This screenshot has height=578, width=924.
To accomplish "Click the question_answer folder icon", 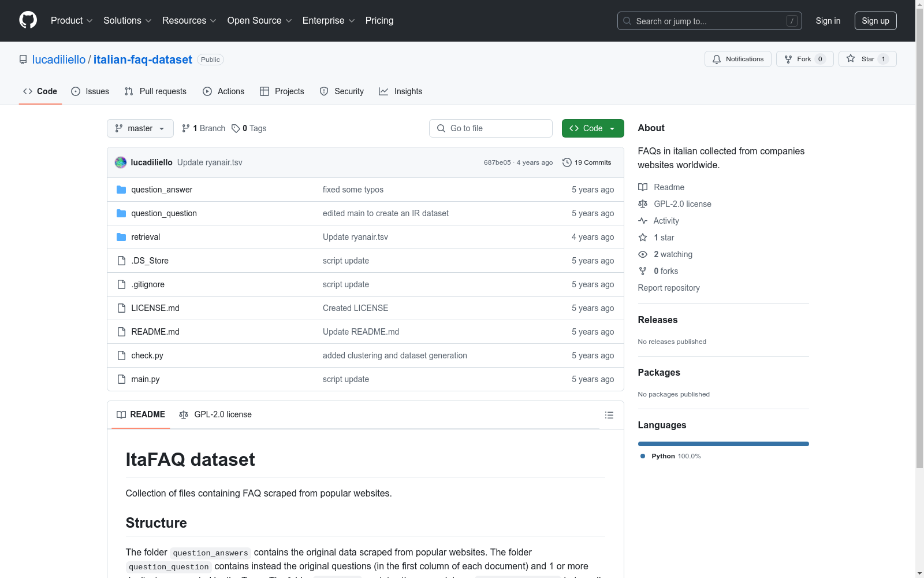I will tap(121, 190).
